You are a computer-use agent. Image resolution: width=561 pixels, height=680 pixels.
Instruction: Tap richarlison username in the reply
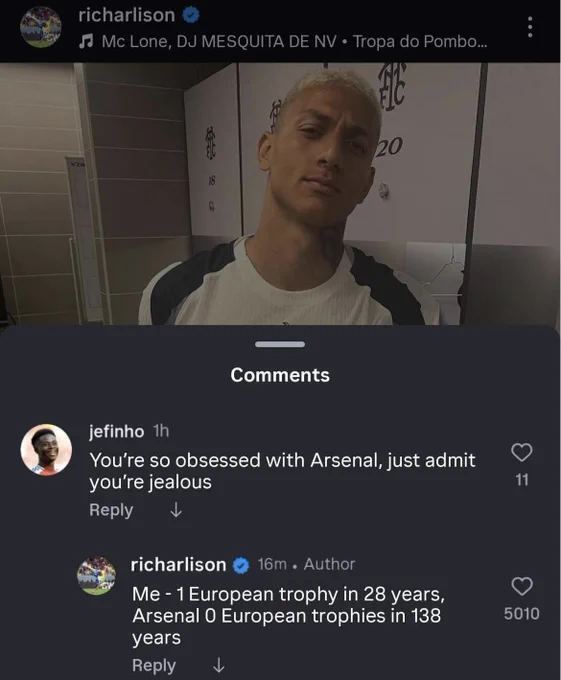178,565
